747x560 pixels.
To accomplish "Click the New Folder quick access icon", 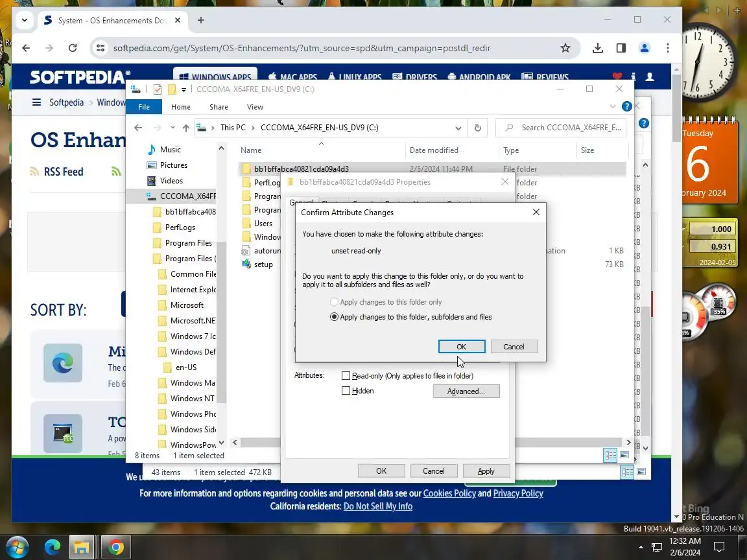I will point(172,89).
